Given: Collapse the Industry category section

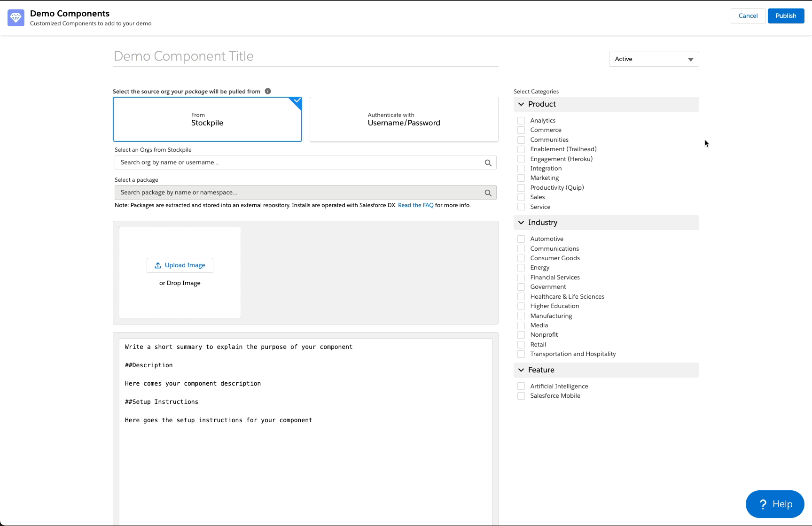Looking at the screenshot, I should pos(606,223).
